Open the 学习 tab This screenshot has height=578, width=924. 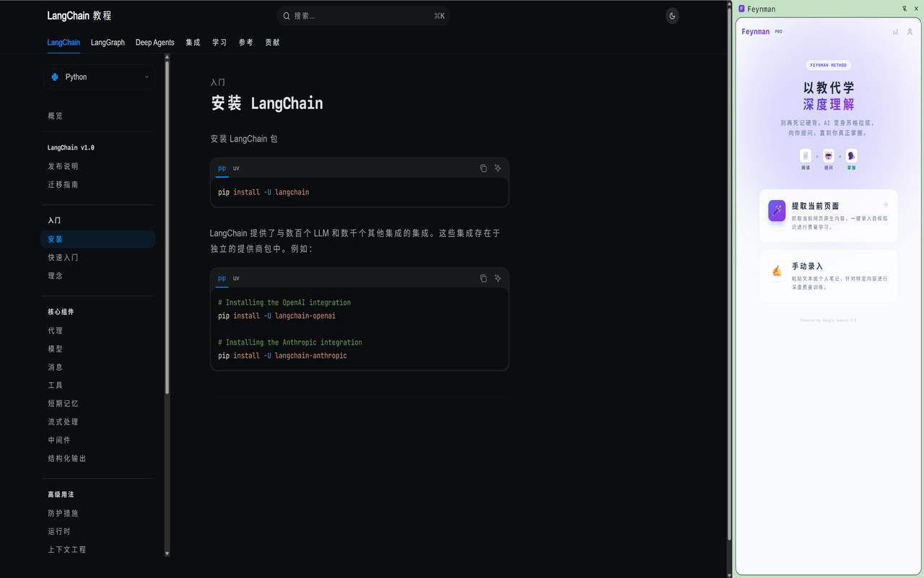(x=219, y=43)
